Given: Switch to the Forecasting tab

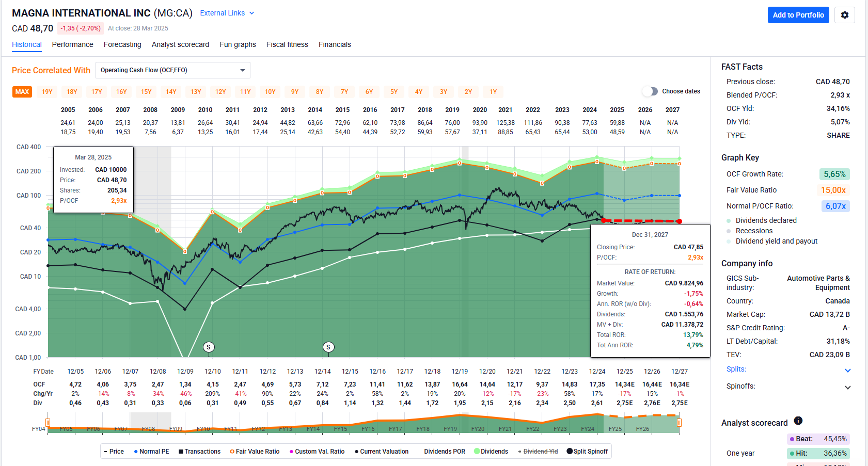Looking at the screenshot, I should pos(122,44).
